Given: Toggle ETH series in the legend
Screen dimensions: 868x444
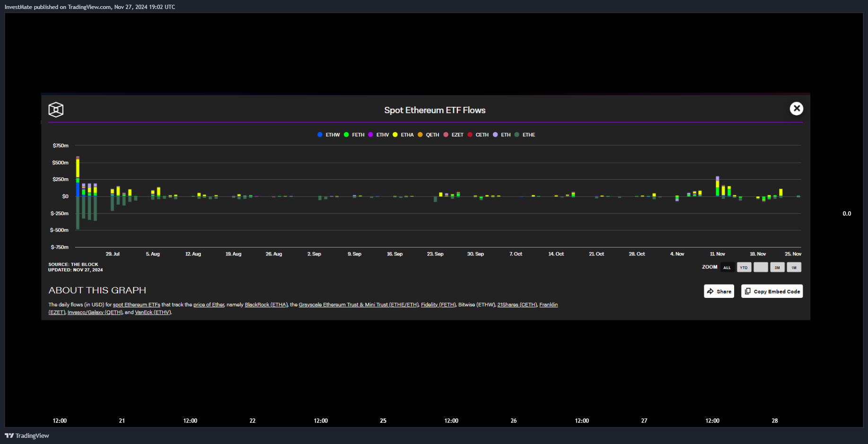Looking at the screenshot, I should coord(502,135).
